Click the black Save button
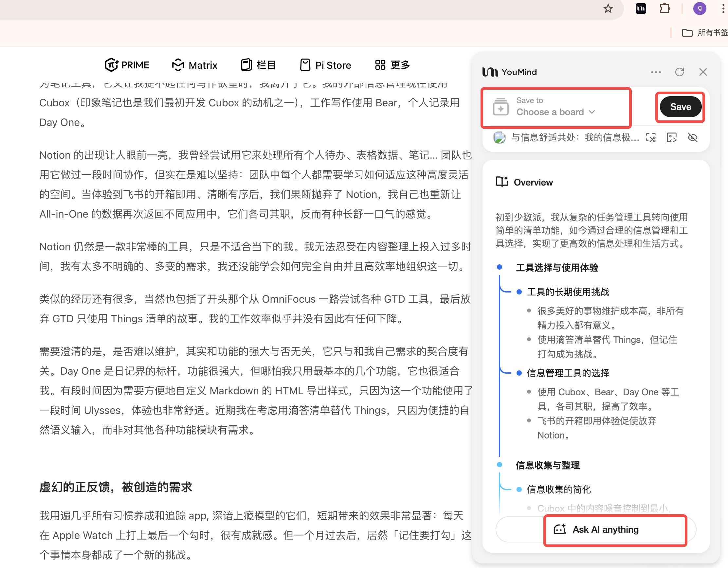Viewport: 728px width, 568px height. [x=680, y=107]
